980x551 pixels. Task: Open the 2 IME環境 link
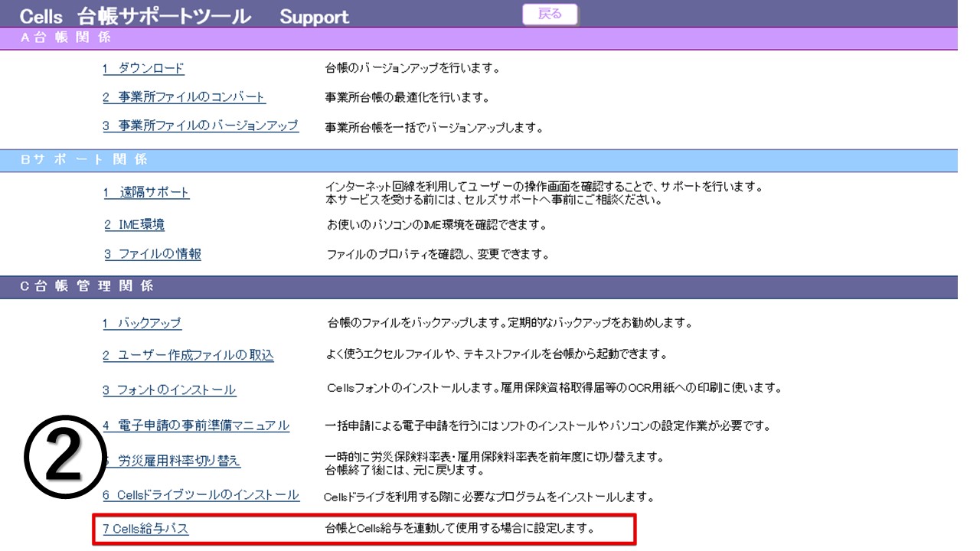[x=134, y=225]
